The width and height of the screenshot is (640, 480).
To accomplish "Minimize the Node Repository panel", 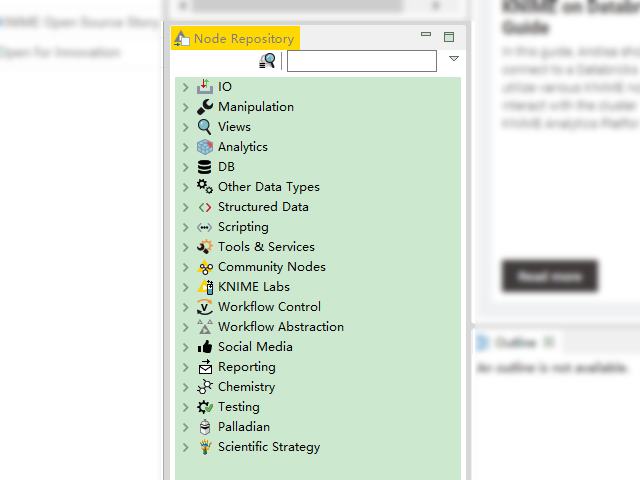I will point(426,34).
